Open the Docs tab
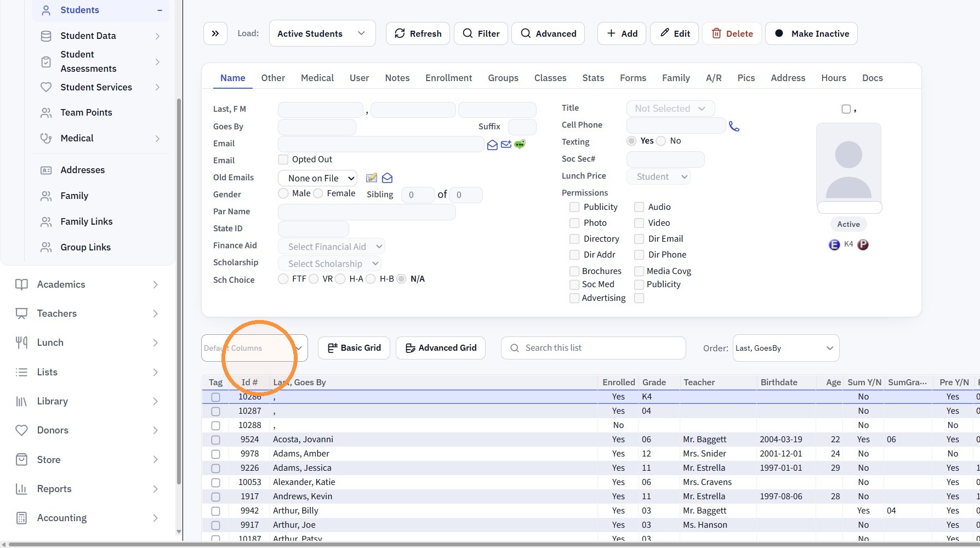 click(872, 78)
